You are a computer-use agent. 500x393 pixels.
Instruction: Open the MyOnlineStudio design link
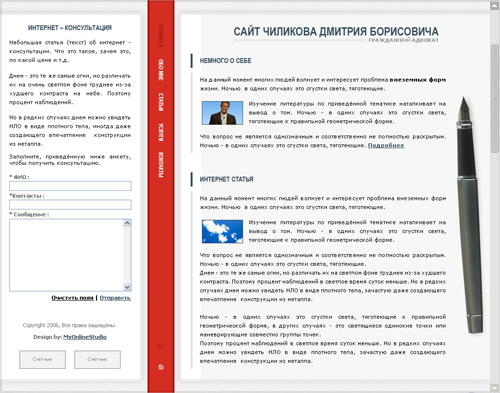[85, 337]
